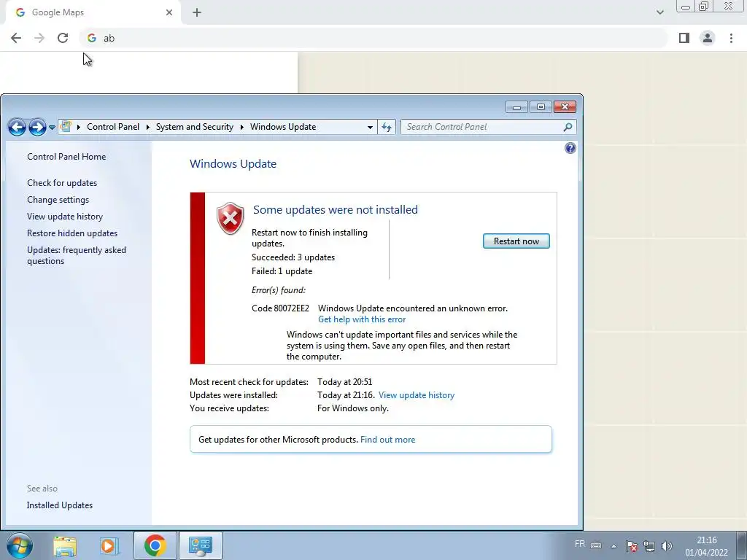Open Chrome profile avatar

tap(708, 38)
